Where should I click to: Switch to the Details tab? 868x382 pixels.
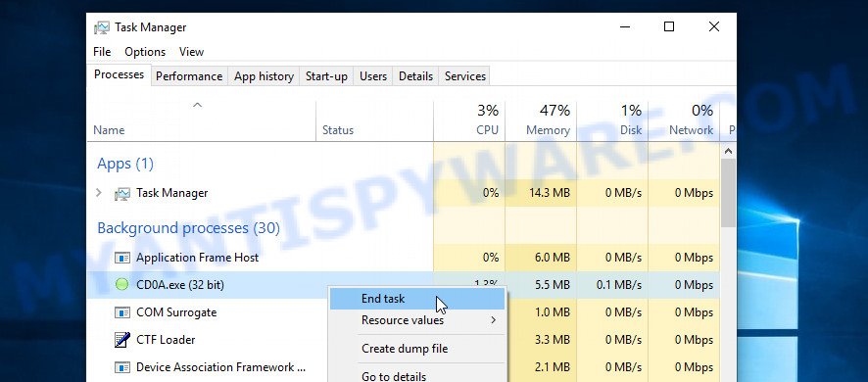[x=415, y=76]
